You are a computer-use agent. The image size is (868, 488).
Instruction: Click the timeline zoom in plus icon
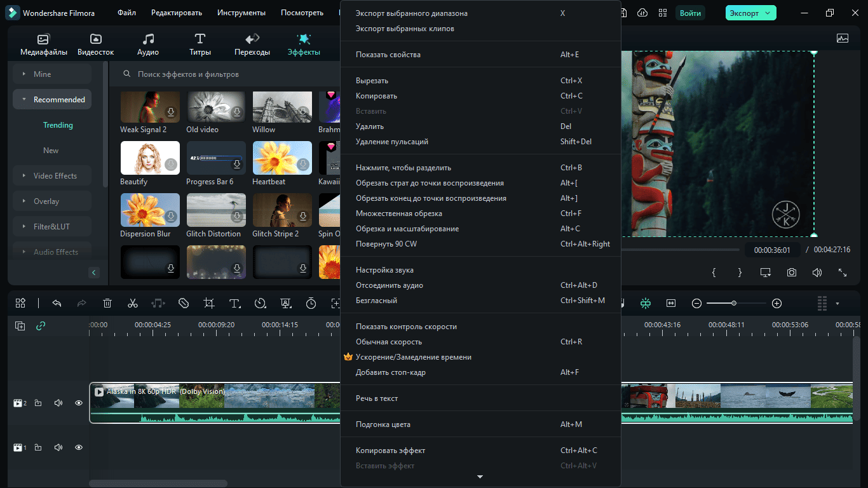776,303
